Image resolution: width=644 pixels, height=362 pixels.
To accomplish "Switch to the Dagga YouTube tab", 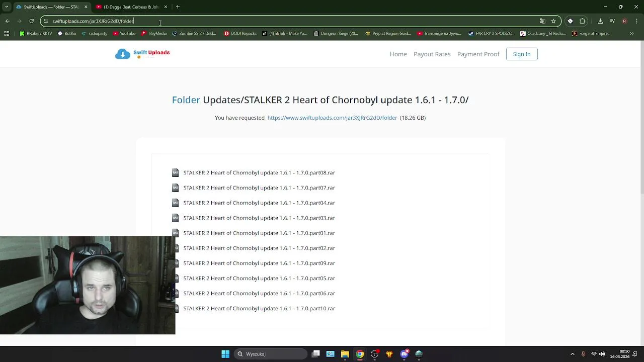I will tap(131, 7).
